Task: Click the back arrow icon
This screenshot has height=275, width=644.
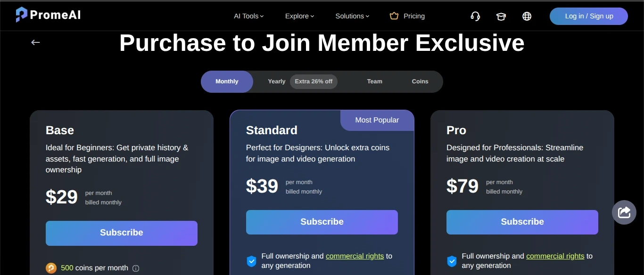Action: (35, 42)
